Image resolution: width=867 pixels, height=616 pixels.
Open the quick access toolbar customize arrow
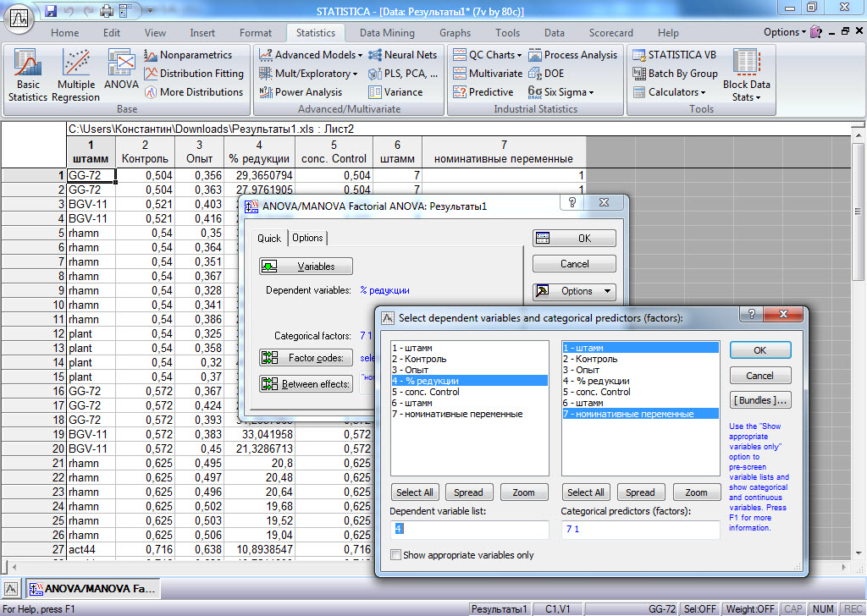(151, 10)
